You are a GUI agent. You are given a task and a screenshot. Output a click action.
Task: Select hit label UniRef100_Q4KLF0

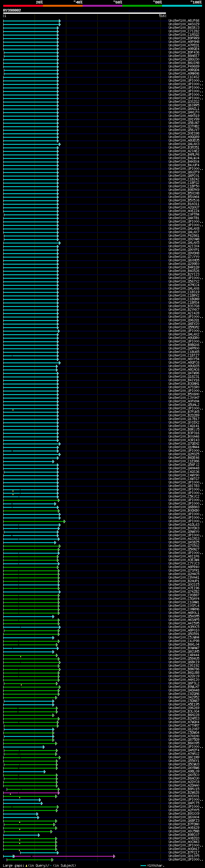[184, 112]
